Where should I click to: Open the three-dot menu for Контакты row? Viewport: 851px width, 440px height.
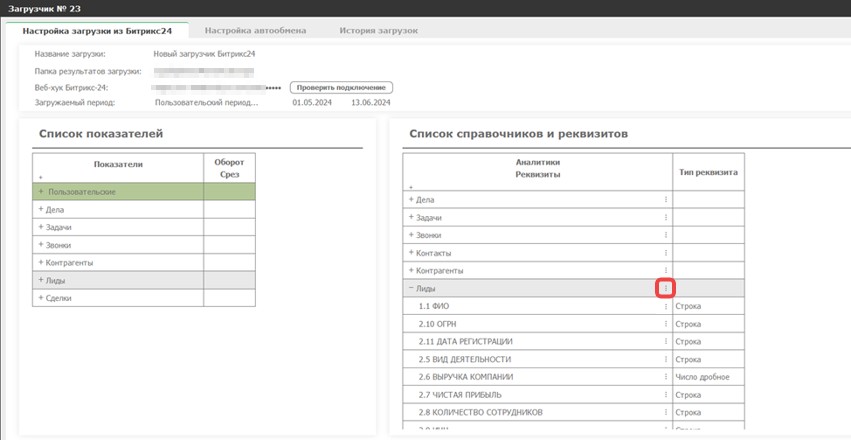pyautogui.click(x=666, y=253)
